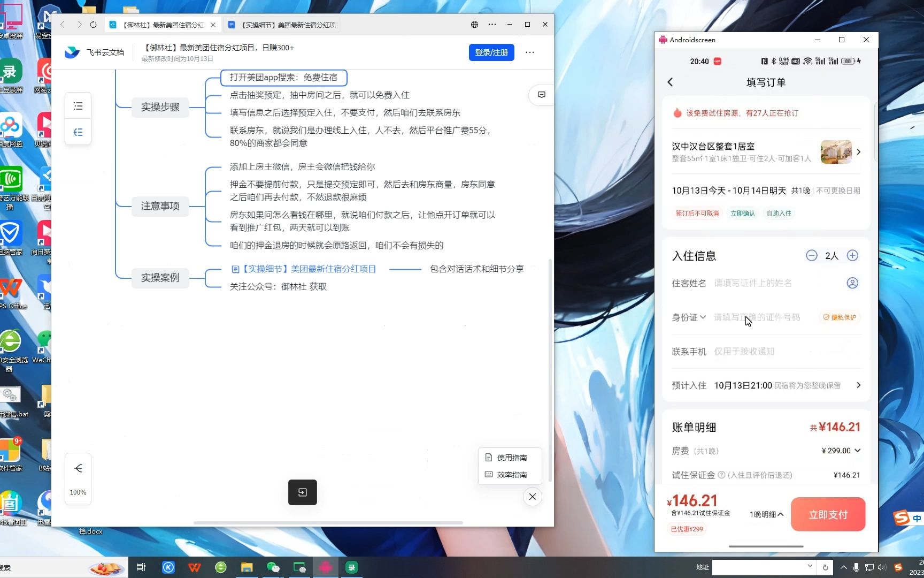Click the browser forward arrow
This screenshot has width=924, height=578.
[79, 25]
